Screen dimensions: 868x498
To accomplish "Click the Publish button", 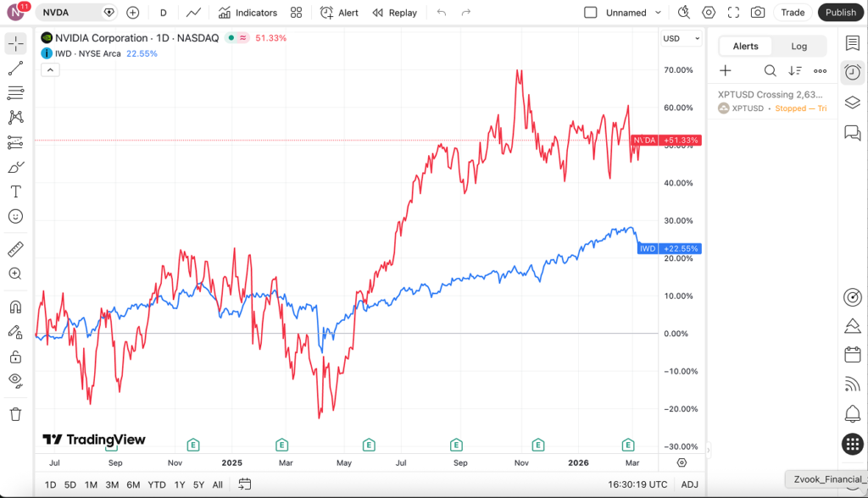I will (x=840, y=12).
